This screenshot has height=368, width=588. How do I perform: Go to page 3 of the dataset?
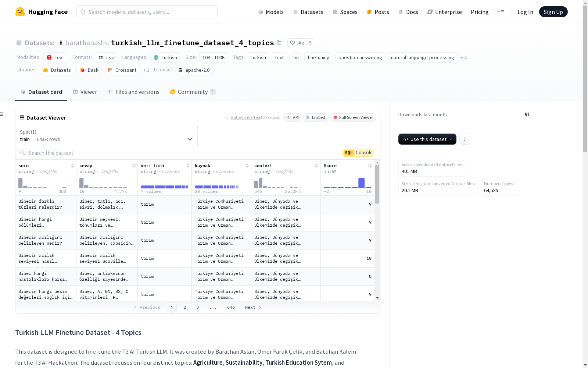(x=197, y=307)
